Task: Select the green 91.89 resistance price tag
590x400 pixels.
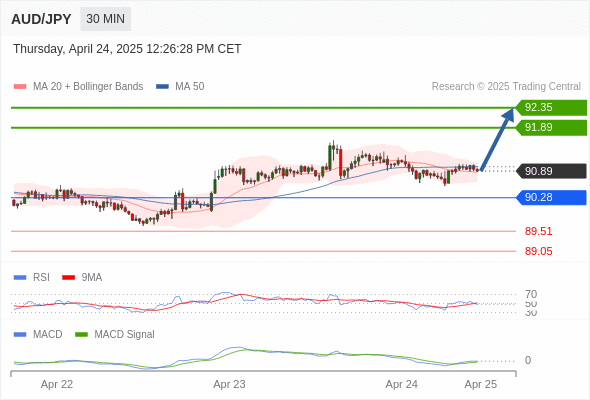Action: 551,128
